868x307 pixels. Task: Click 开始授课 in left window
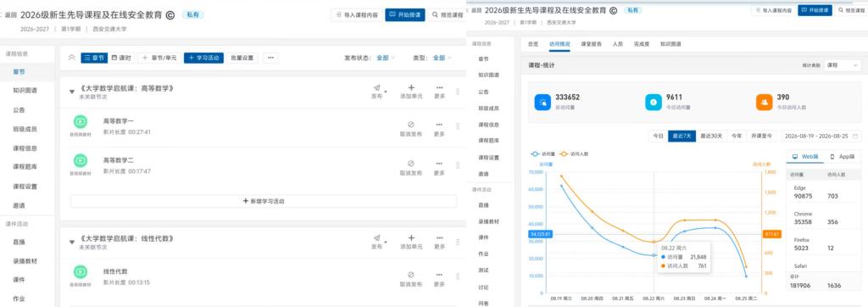click(x=405, y=15)
